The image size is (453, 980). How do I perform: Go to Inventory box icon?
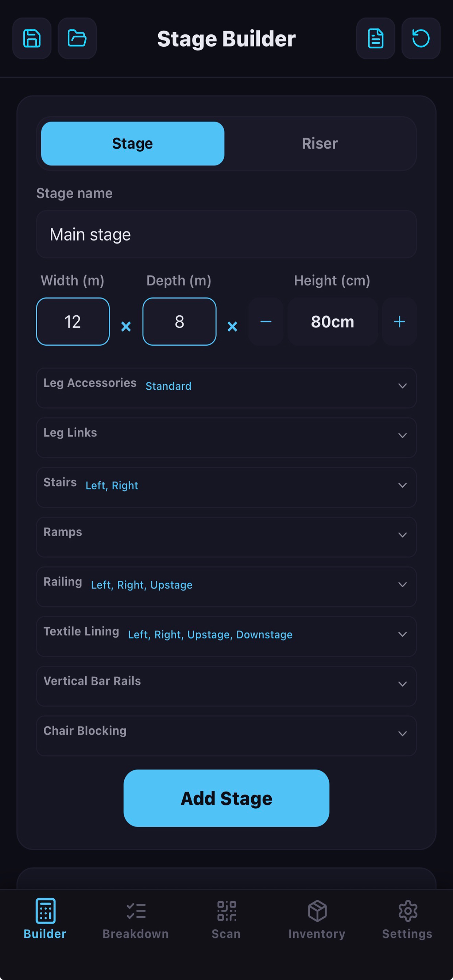coord(317,919)
